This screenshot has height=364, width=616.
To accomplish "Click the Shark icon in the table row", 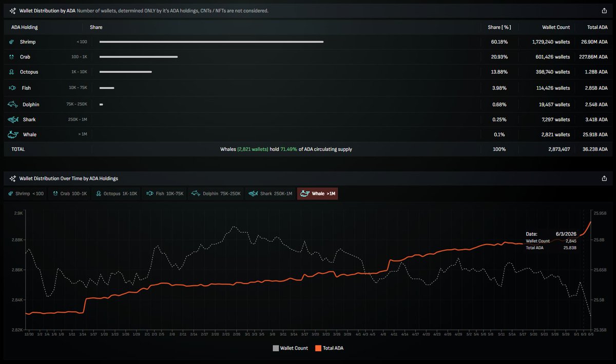I will point(13,119).
